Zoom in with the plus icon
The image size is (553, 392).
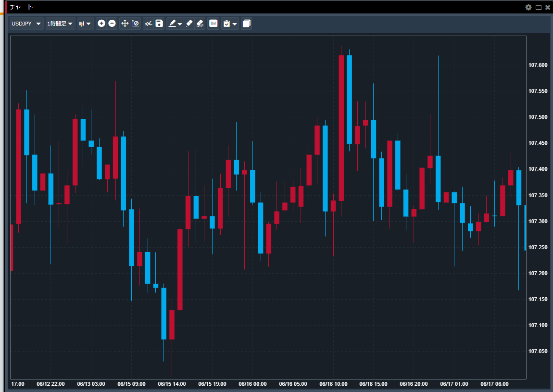pyautogui.click(x=101, y=23)
